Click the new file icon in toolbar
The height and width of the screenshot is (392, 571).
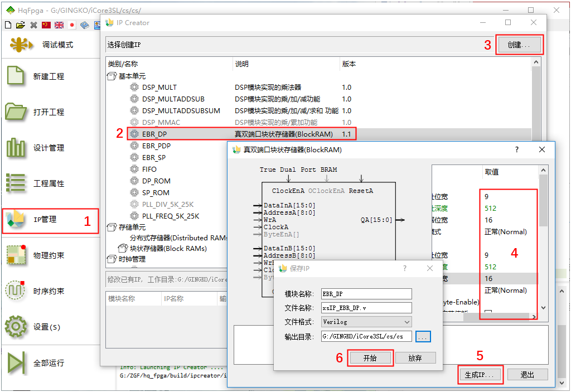(x=8, y=25)
